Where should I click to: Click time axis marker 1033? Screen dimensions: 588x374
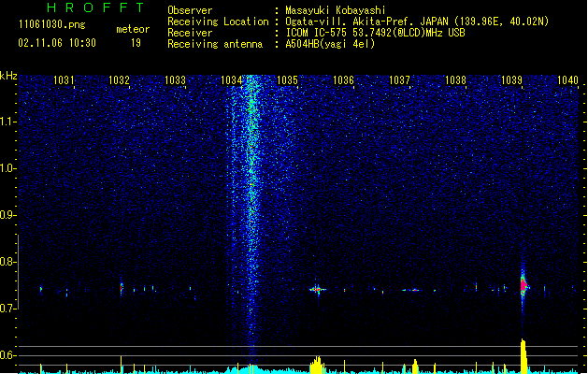point(175,80)
